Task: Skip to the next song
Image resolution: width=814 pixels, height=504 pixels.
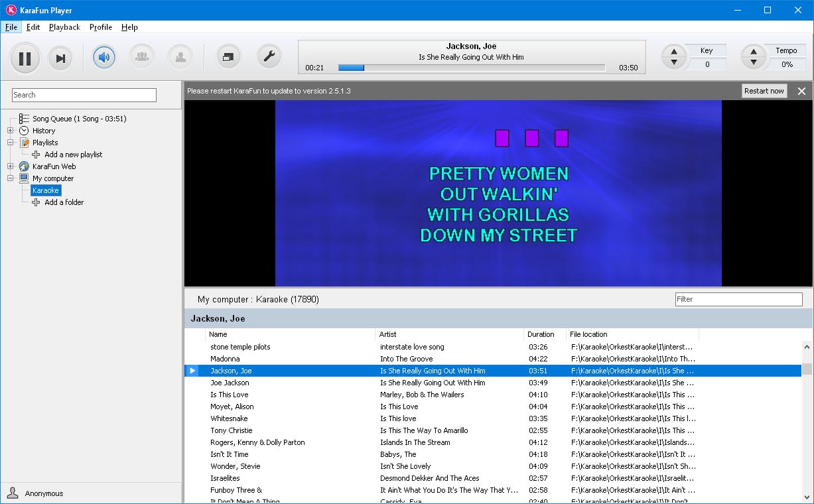Action: 60,58
